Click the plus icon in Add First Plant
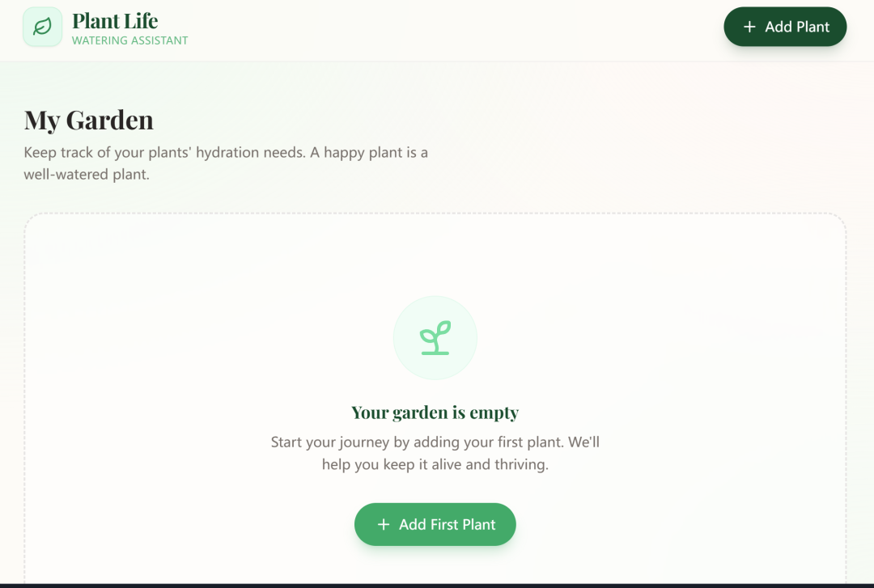Image resolution: width=874 pixels, height=588 pixels. tap(384, 524)
